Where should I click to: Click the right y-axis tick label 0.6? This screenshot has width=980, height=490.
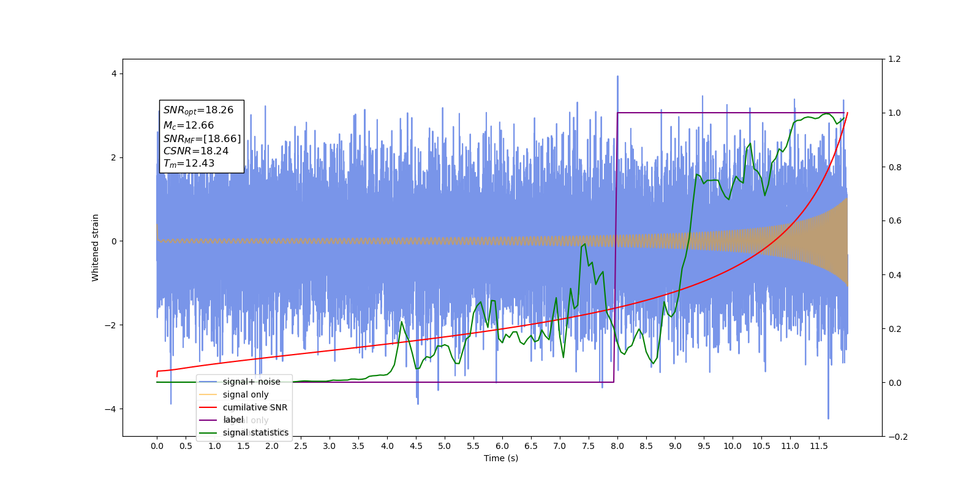click(x=895, y=221)
